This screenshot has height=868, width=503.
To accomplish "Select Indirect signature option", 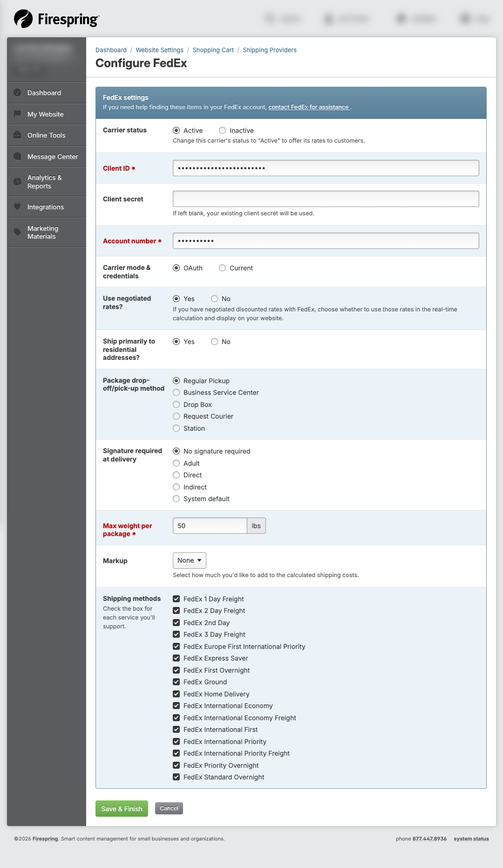I will pos(176,487).
